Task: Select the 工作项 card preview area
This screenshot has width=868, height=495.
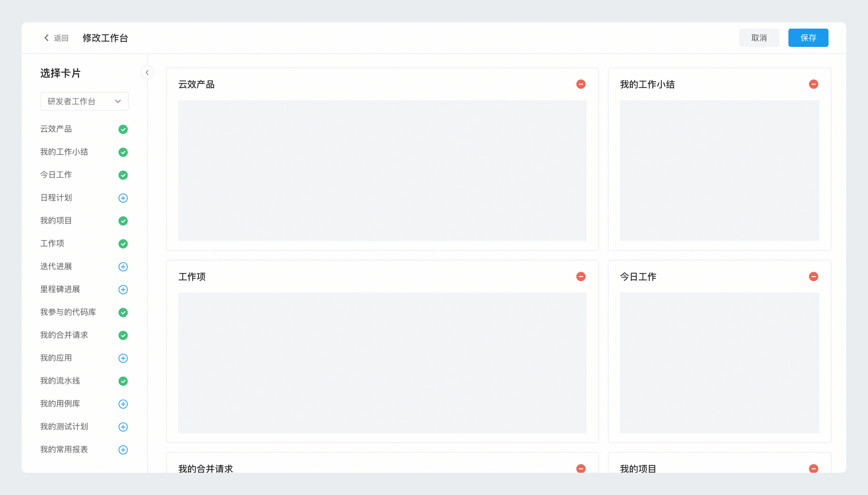Action: tap(382, 363)
